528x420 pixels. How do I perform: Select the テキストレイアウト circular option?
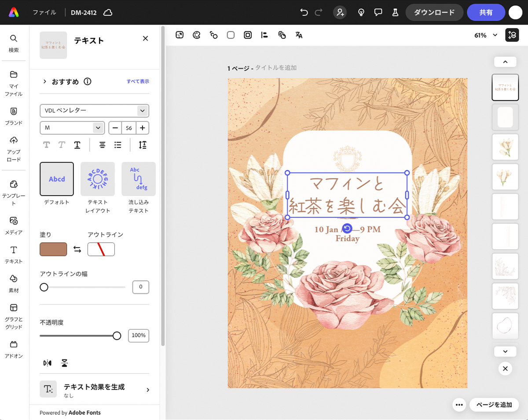click(x=98, y=179)
